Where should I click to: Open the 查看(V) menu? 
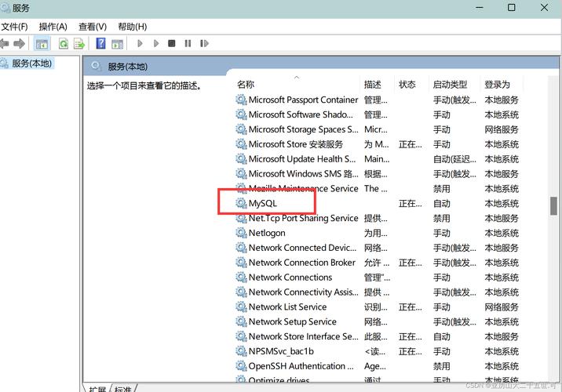point(92,27)
